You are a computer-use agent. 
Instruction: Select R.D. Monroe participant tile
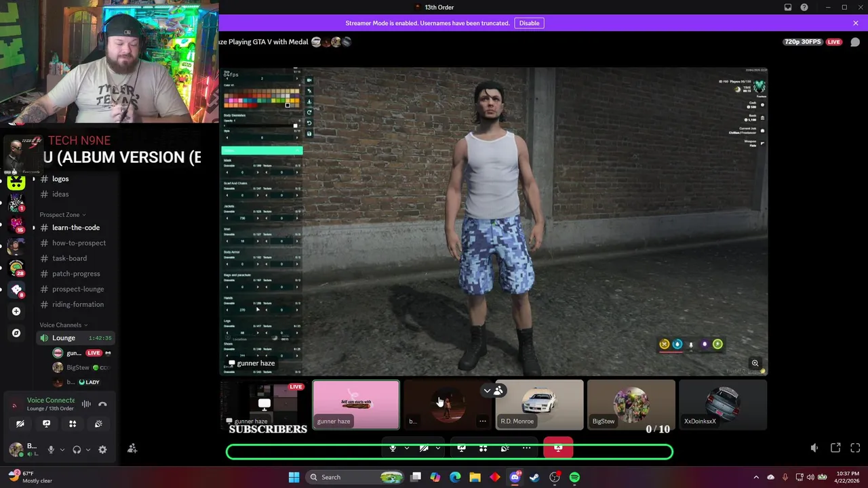point(539,405)
